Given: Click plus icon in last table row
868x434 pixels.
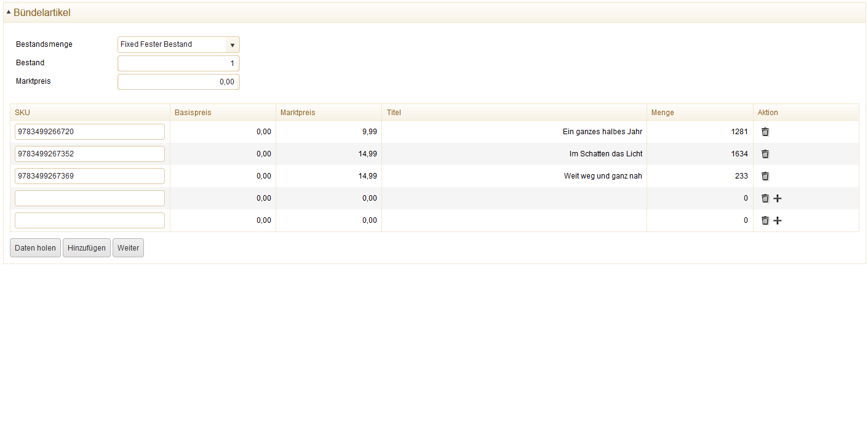Looking at the screenshot, I should coord(778,220).
